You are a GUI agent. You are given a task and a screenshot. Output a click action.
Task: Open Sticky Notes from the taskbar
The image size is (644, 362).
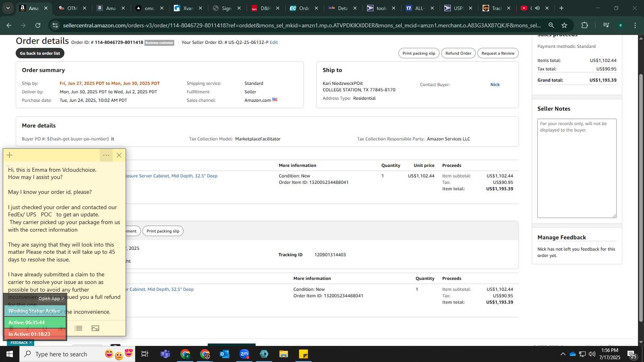pos(303,354)
